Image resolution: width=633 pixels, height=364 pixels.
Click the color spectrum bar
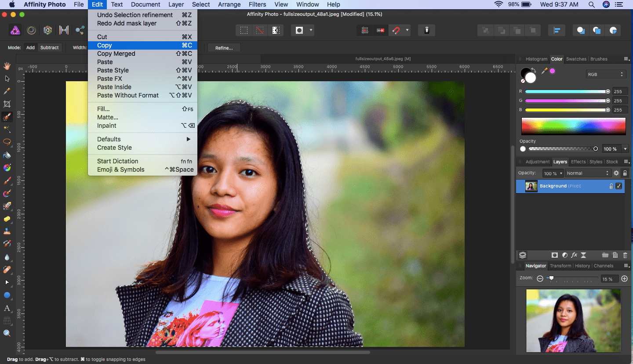[573, 126]
